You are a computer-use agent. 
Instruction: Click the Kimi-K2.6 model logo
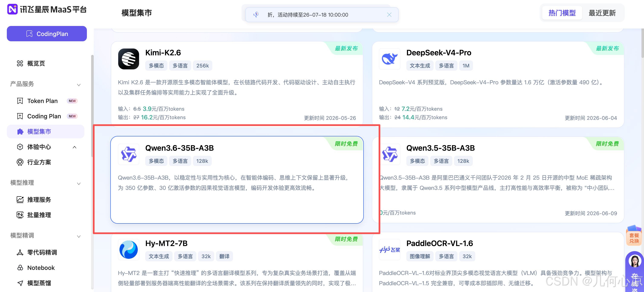(128, 59)
